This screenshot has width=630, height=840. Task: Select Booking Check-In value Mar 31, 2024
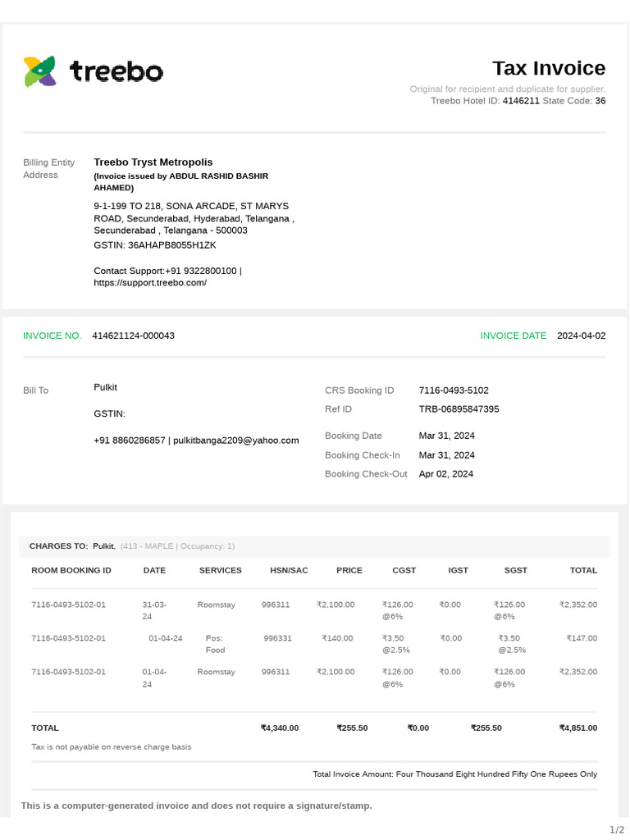[447, 454]
